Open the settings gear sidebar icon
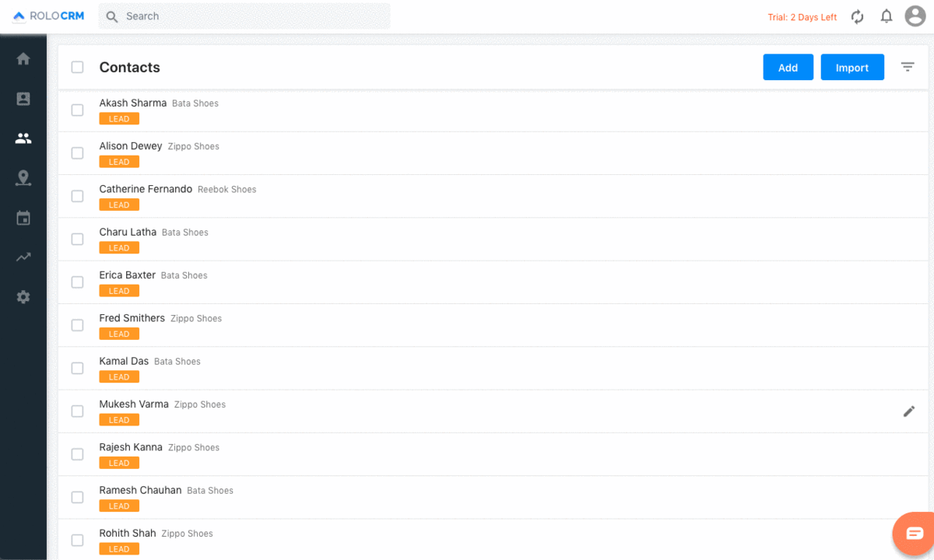This screenshot has height=560, width=934. [23, 297]
